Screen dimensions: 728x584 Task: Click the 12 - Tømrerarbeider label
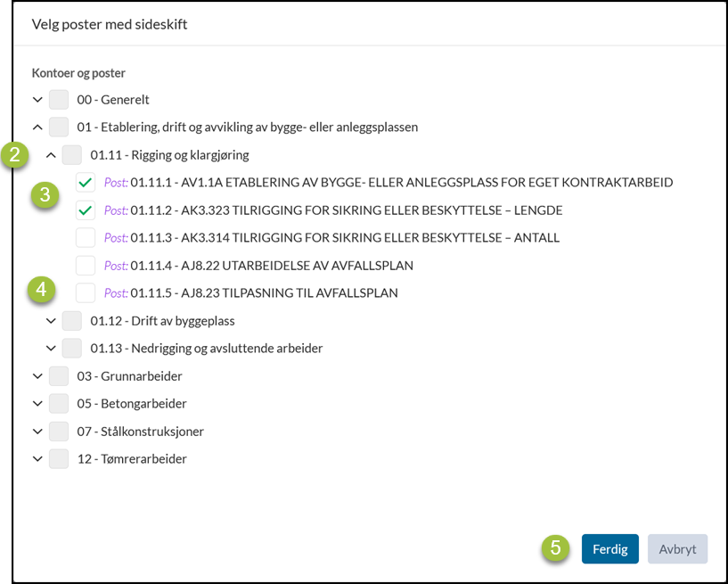[x=132, y=459]
